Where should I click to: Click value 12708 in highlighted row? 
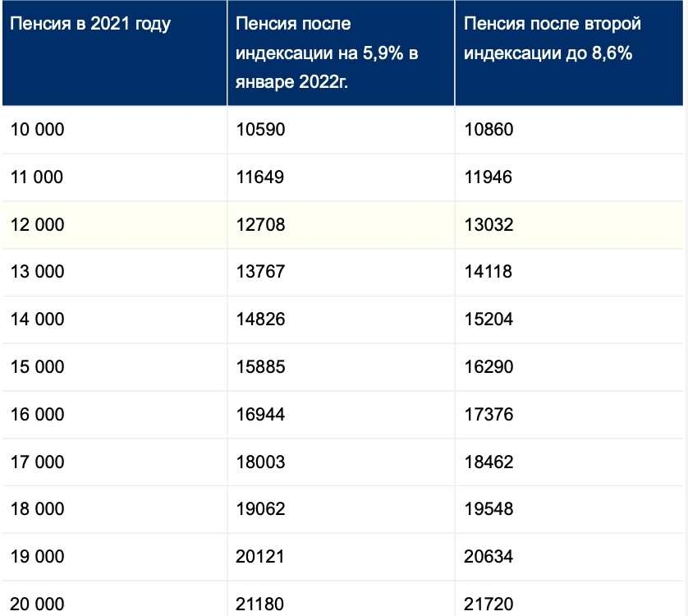click(259, 224)
